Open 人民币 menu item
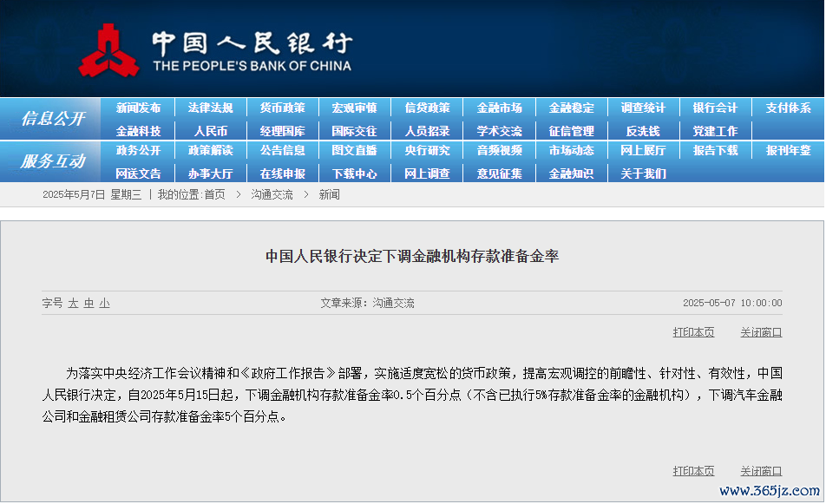The image size is (826, 504). [x=210, y=131]
